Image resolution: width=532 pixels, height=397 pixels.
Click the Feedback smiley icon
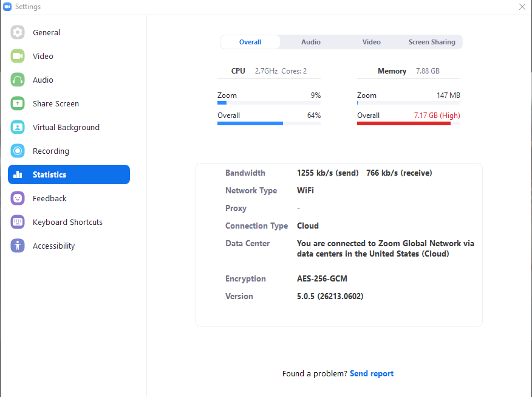[x=18, y=198]
